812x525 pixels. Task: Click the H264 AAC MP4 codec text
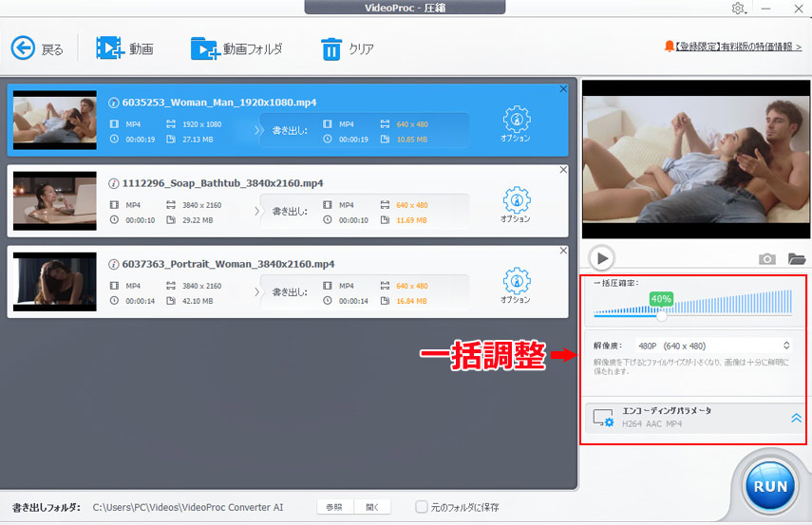pyautogui.click(x=652, y=424)
